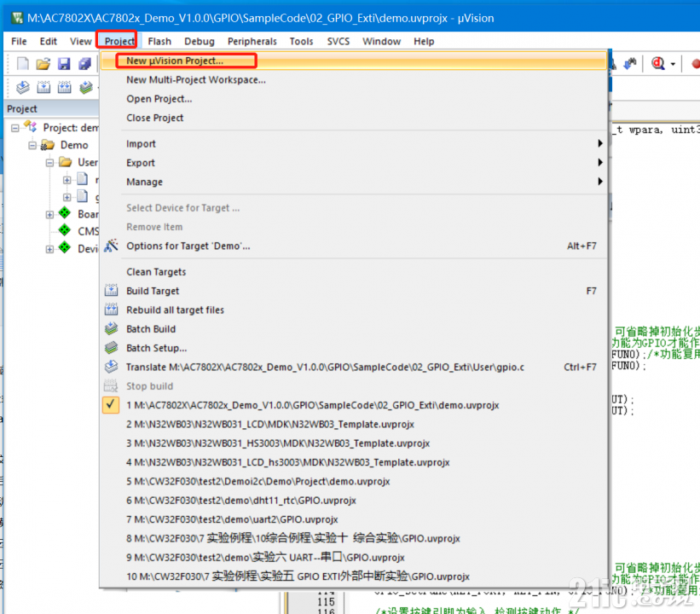Click the green diamond icon next to Device
The height and width of the screenshot is (614, 700).
65,247
